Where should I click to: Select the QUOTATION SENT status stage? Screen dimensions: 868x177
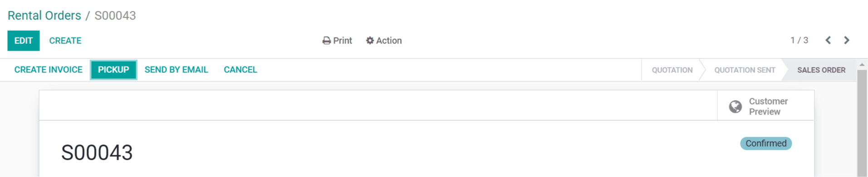(x=745, y=70)
